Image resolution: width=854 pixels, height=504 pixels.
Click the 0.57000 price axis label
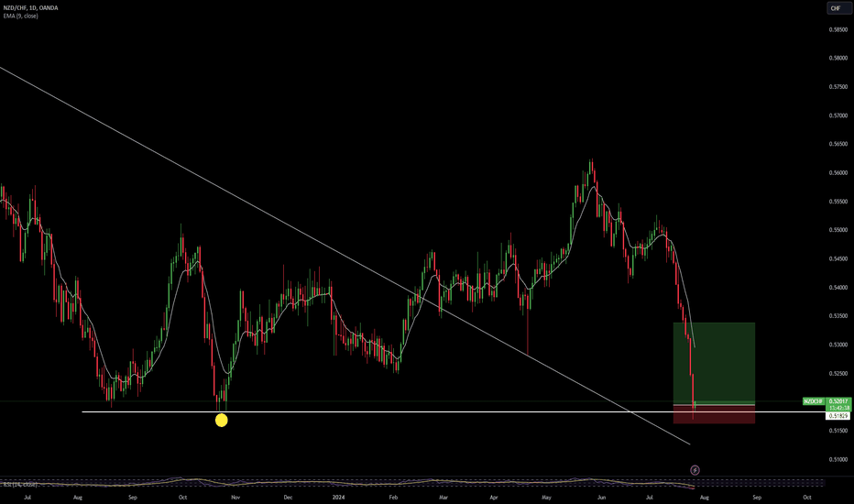[838, 115]
